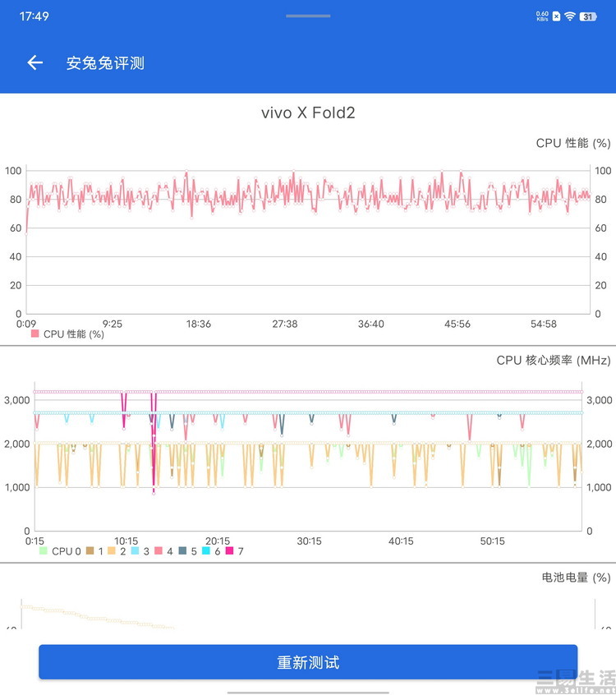Tap the network speed KB/s indicator
The height and width of the screenshot is (695, 616).
point(542,16)
